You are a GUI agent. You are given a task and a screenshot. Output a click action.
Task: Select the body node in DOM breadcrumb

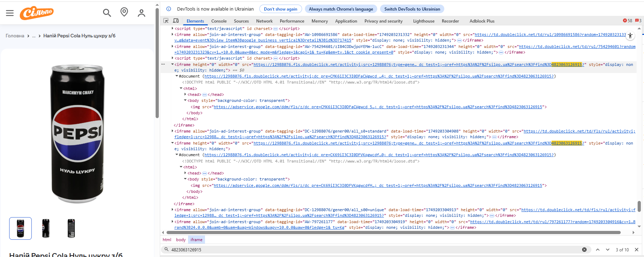[x=181, y=240]
